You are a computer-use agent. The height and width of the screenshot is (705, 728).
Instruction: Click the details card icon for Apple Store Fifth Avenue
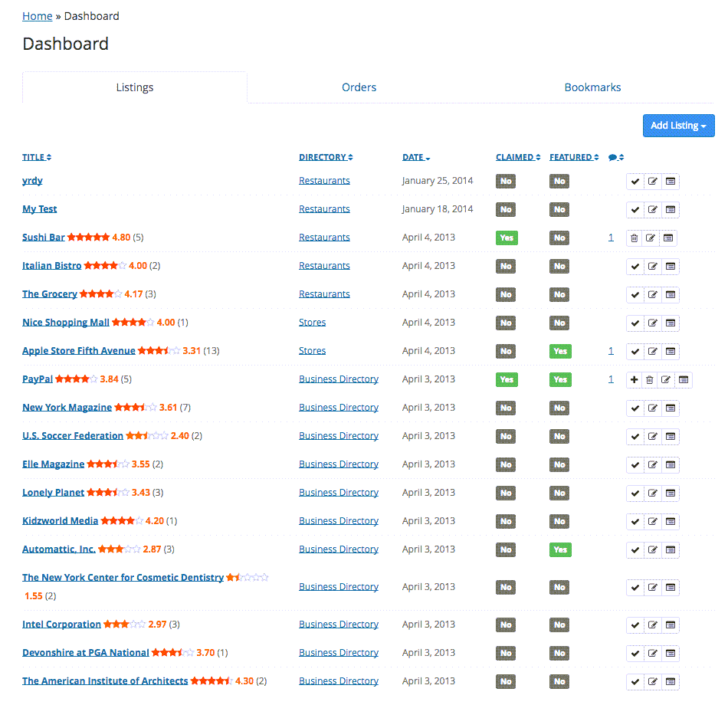(x=671, y=351)
